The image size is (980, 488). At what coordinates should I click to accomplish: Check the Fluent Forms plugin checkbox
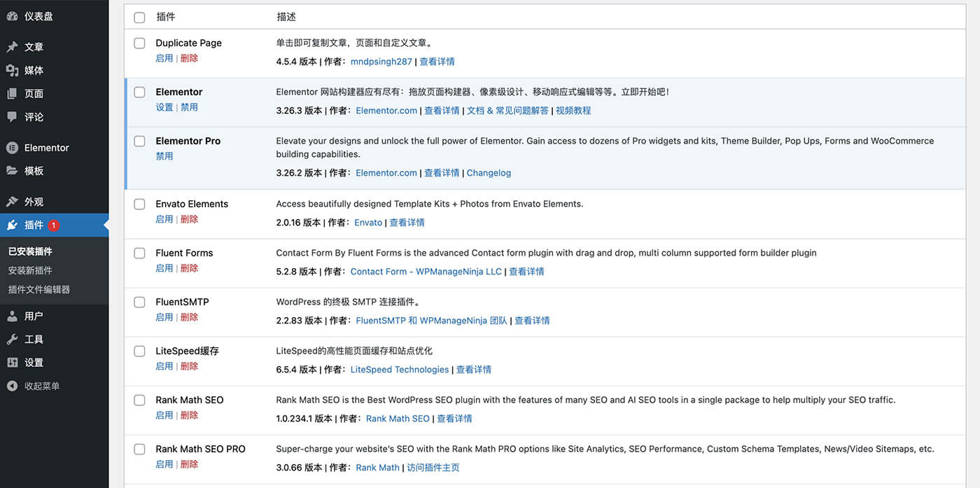[139, 253]
